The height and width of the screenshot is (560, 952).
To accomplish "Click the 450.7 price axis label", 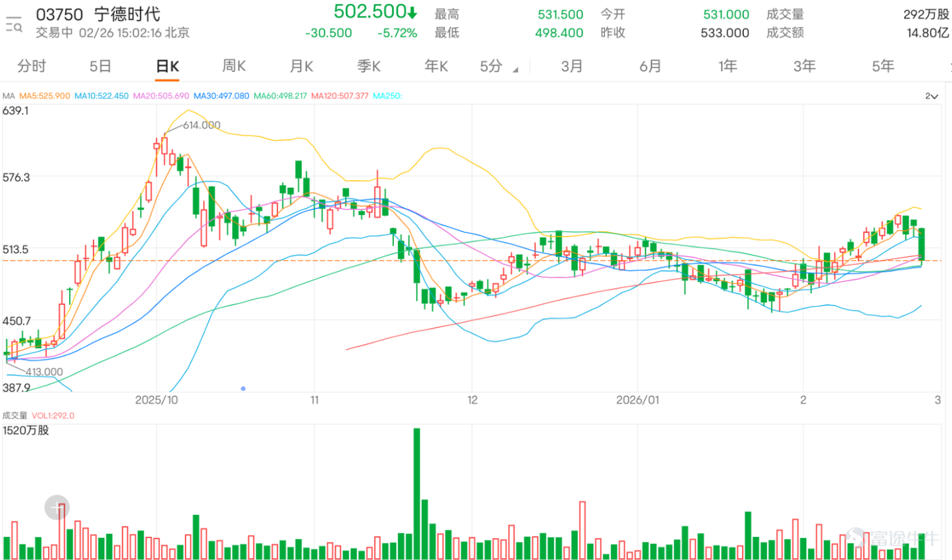I will pos(17,321).
